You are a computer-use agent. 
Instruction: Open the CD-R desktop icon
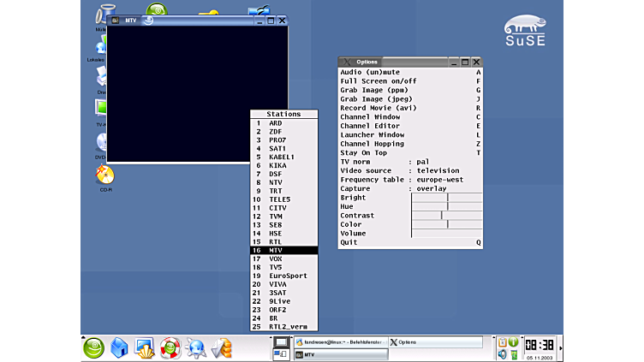104,176
